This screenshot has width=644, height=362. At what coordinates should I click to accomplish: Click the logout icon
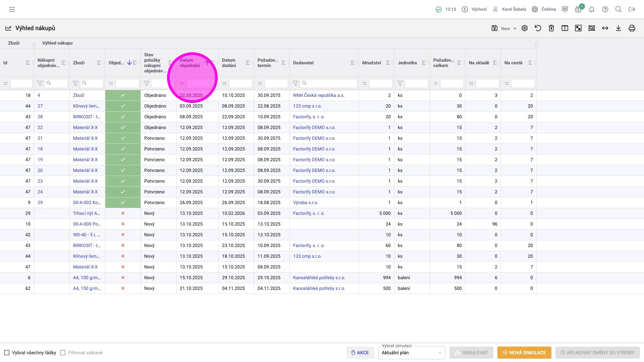632,9
